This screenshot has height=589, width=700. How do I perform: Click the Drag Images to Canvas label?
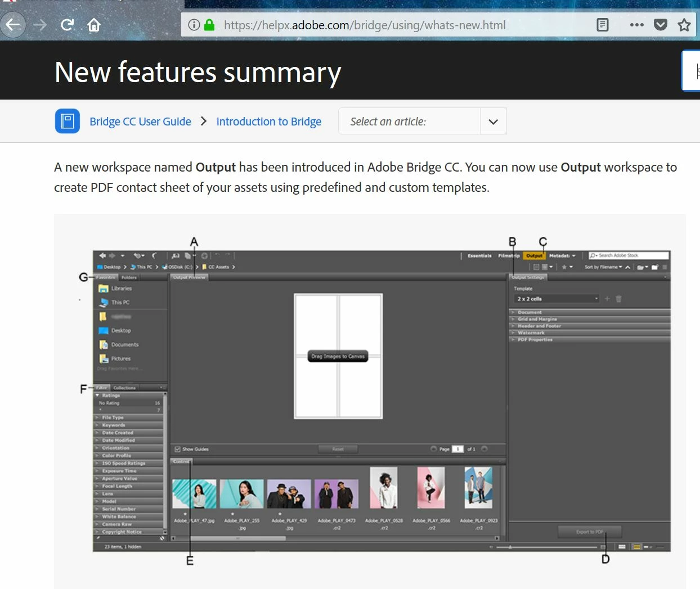point(338,356)
